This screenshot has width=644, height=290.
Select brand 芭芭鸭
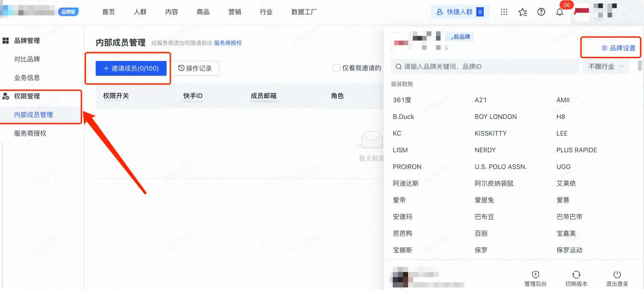coord(403,234)
